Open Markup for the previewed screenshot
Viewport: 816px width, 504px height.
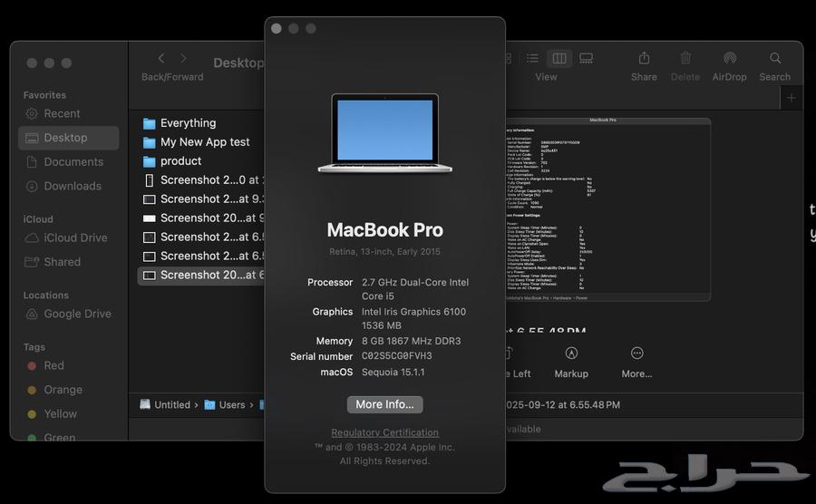(x=571, y=354)
